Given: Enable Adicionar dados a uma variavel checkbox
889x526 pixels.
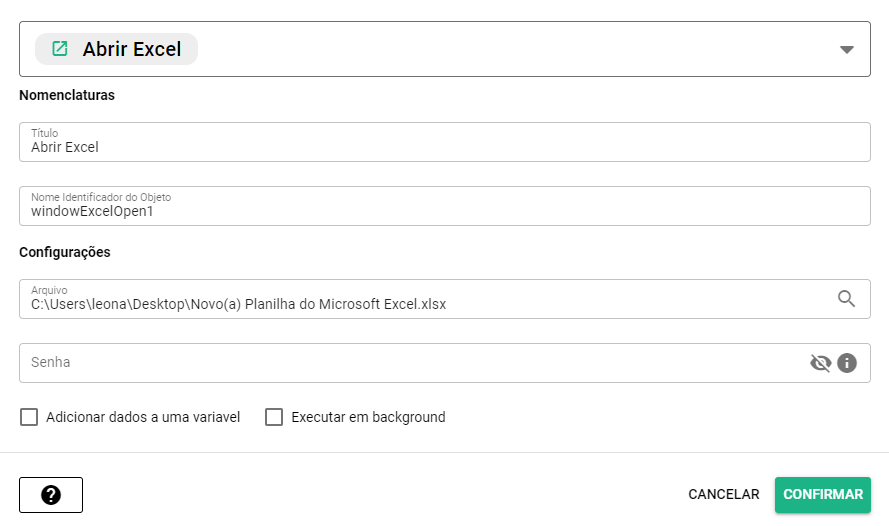Looking at the screenshot, I should point(29,417).
